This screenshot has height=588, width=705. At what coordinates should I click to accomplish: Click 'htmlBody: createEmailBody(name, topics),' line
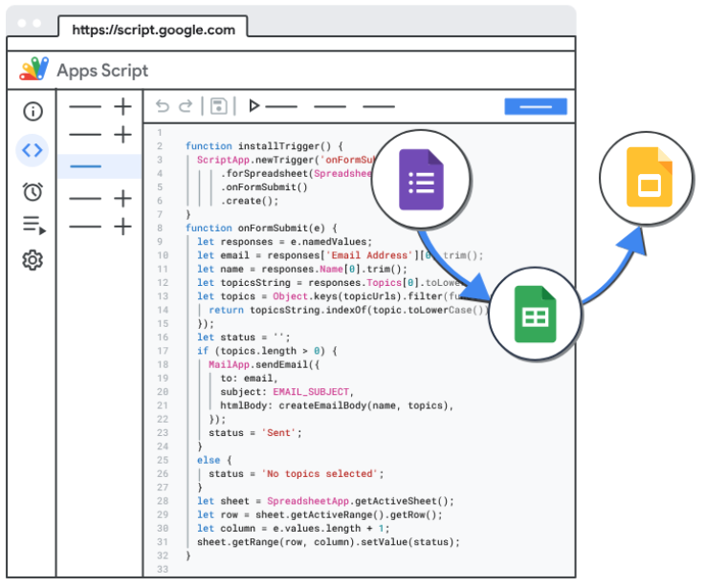pyautogui.click(x=337, y=405)
